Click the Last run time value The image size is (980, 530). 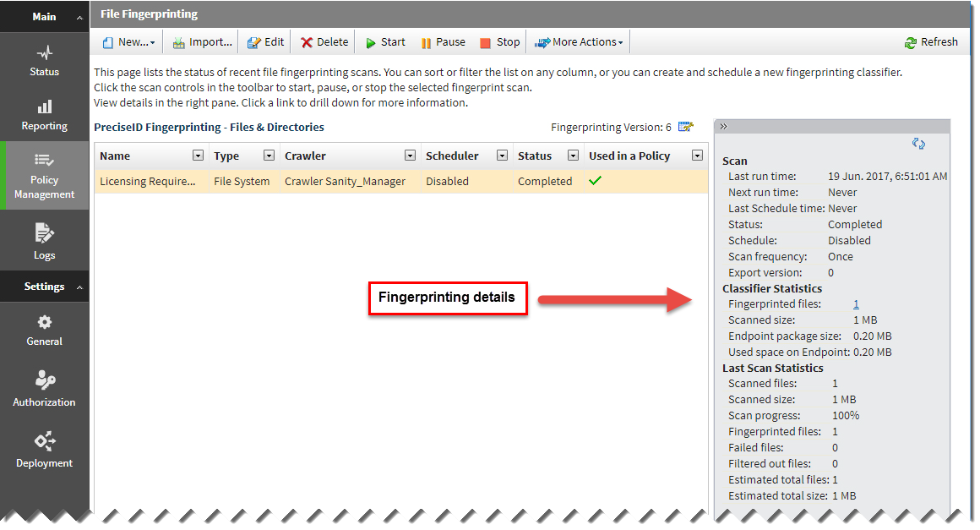coord(888,177)
